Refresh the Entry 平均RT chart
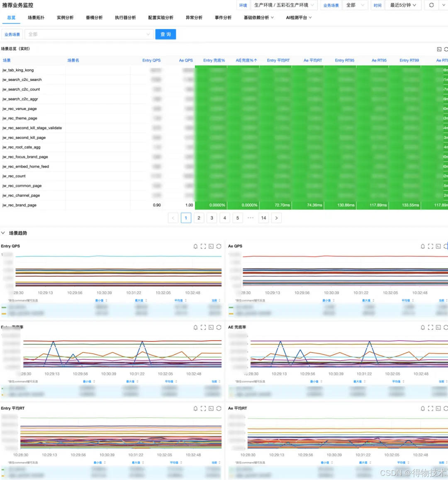 [219, 409]
